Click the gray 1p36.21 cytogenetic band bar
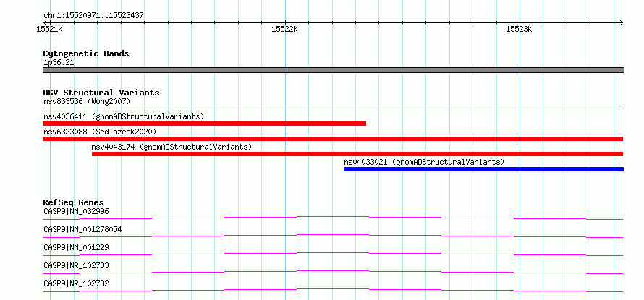The image size is (644, 300). pos(333,70)
